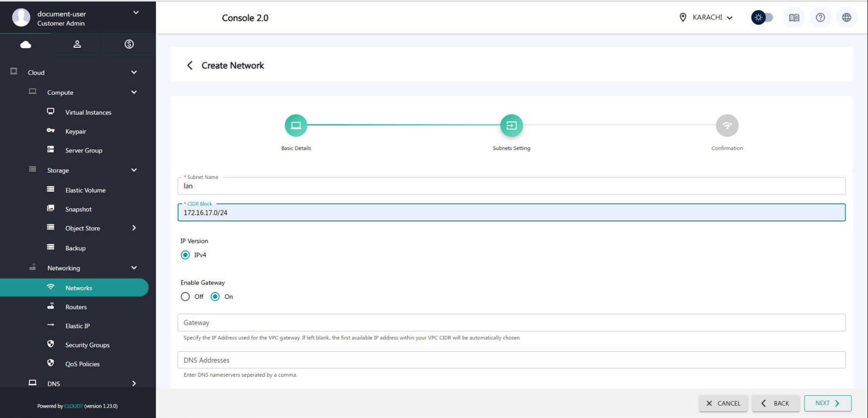Click the DNS Addresses input field
The width and height of the screenshot is (868, 418).
511,360
